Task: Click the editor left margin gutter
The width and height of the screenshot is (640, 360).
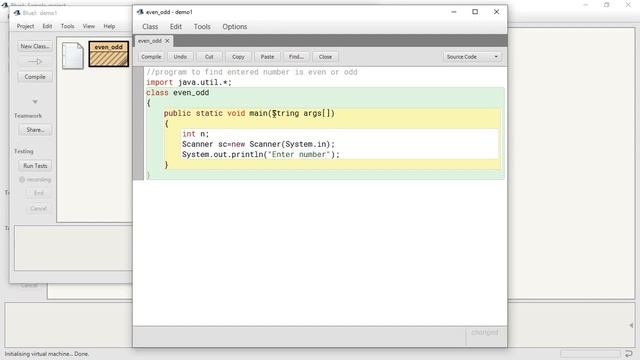Action: click(139, 123)
